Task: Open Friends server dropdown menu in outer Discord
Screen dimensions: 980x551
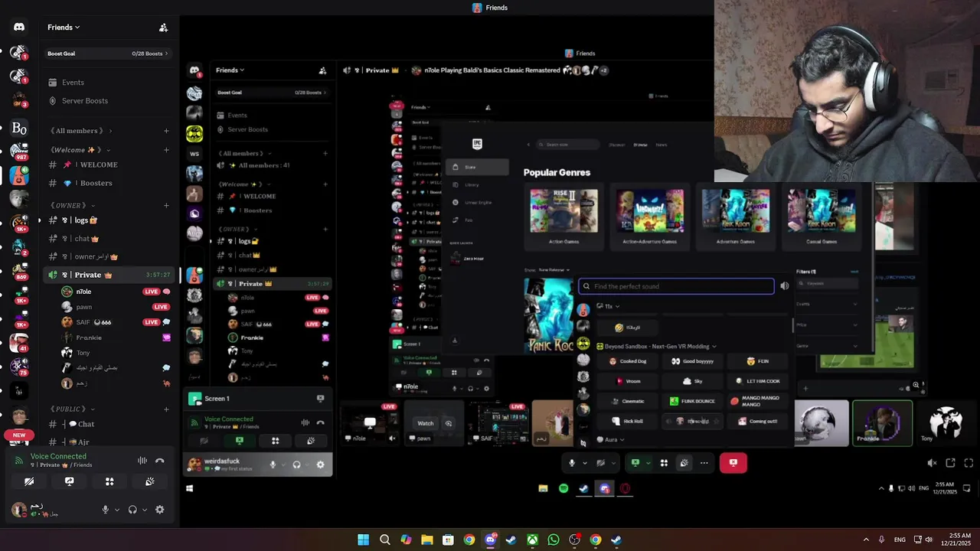Action: 64,28
